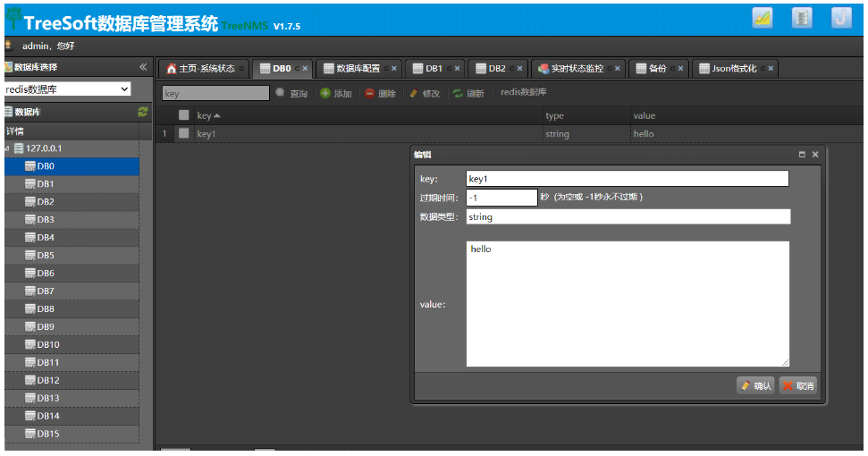The width and height of the screenshot is (868, 456).
Task: Confirm the edit with 确认 button
Action: point(755,386)
